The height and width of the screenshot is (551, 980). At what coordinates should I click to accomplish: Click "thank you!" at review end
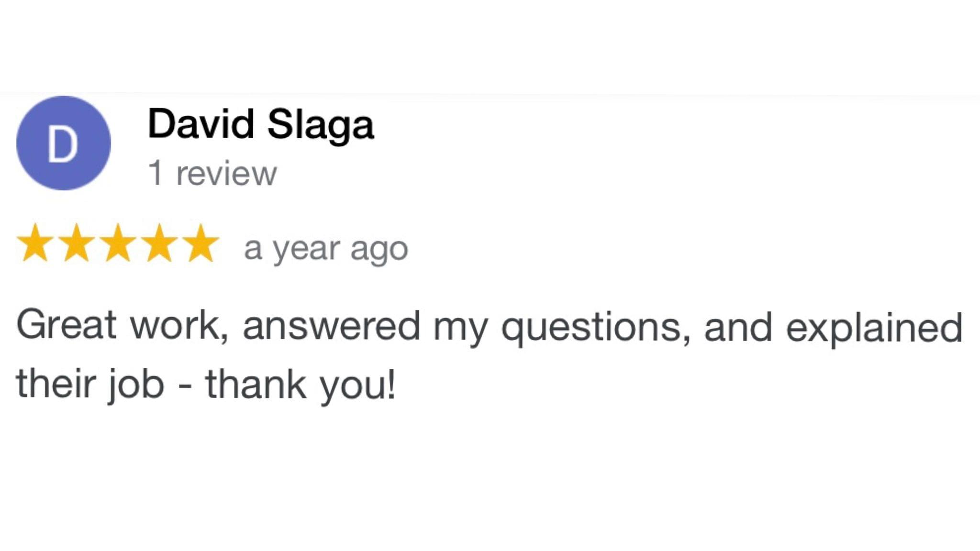click(301, 385)
